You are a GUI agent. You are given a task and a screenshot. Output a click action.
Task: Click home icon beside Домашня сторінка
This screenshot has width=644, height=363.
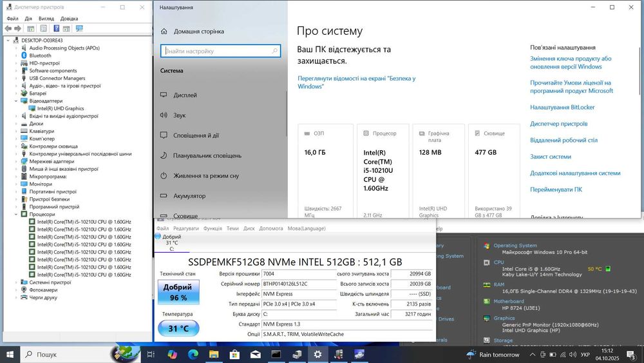click(164, 31)
